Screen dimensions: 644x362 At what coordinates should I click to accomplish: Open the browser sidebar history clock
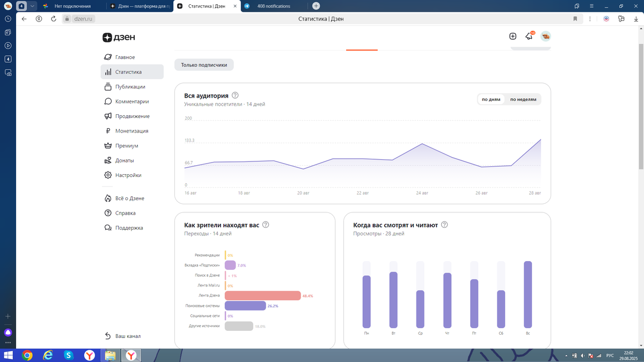pos(8,19)
